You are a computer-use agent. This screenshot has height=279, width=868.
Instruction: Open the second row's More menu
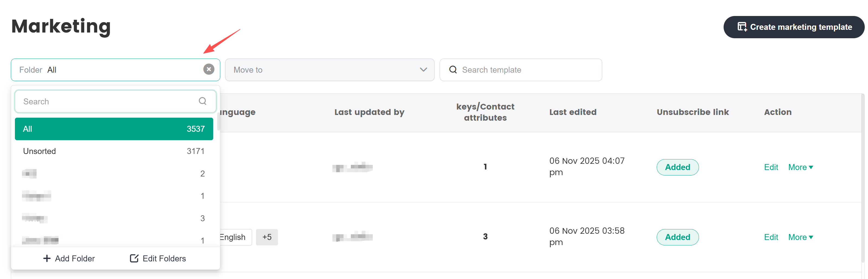[x=800, y=237]
